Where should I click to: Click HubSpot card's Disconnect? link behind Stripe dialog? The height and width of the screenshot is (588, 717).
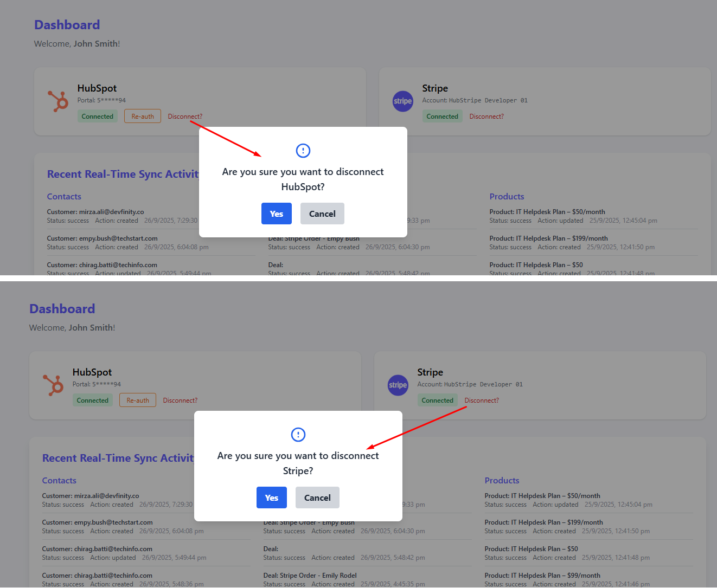[180, 400]
